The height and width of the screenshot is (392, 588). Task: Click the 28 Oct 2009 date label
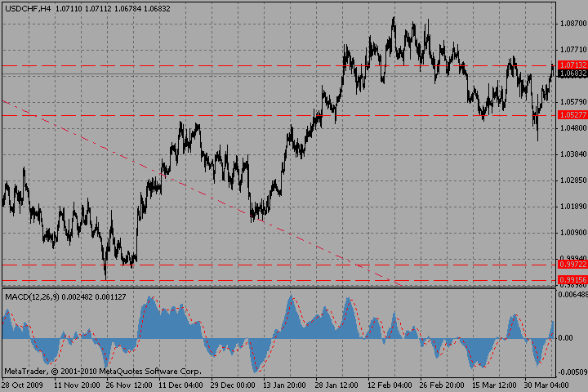point(22,385)
